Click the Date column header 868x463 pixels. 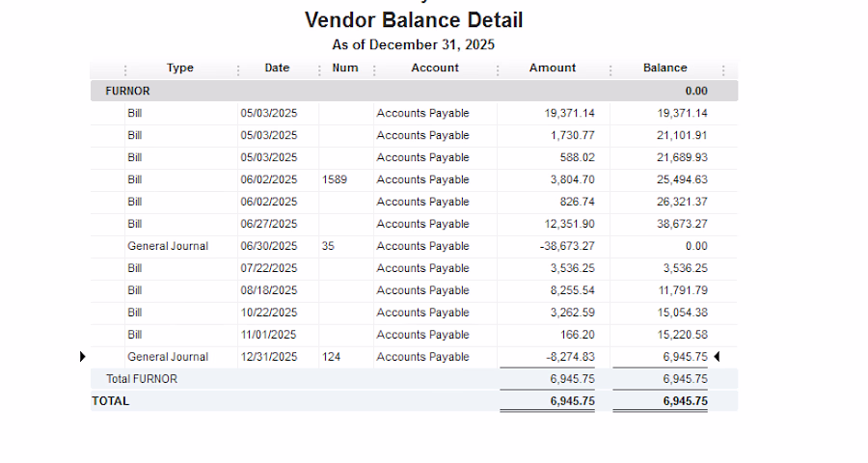(277, 68)
